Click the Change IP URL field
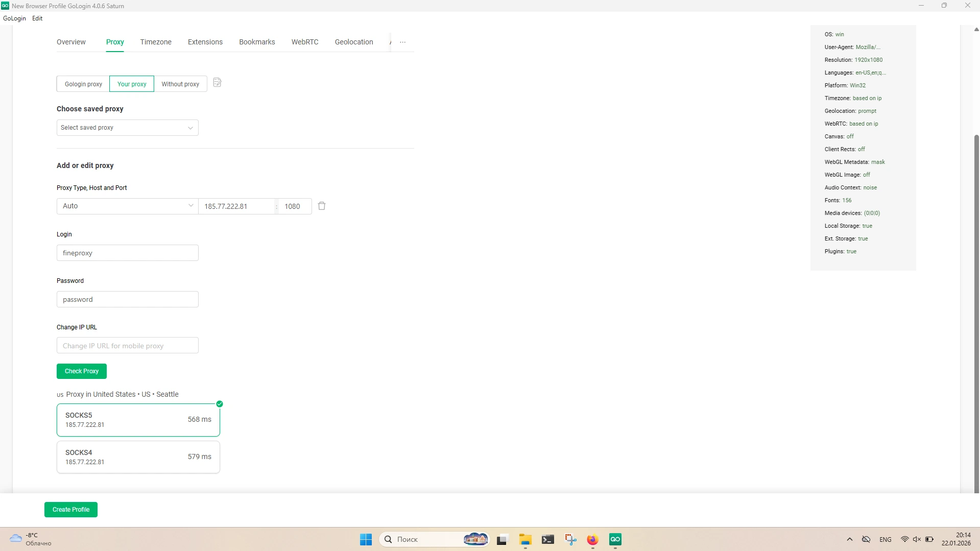Screen dimensions: 980x551 128,346
